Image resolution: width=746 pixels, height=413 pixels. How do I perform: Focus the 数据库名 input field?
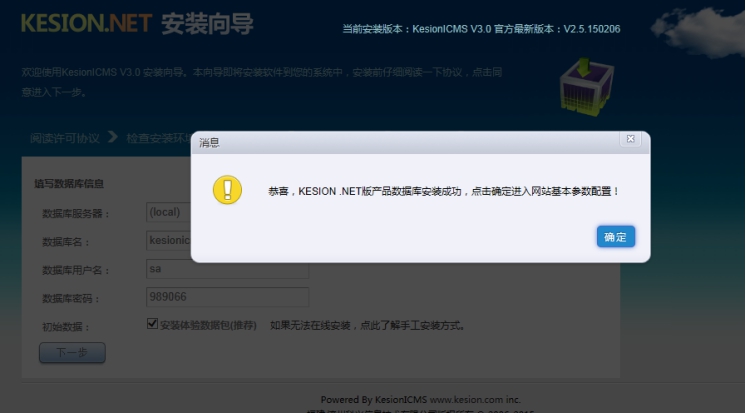[169, 241]
